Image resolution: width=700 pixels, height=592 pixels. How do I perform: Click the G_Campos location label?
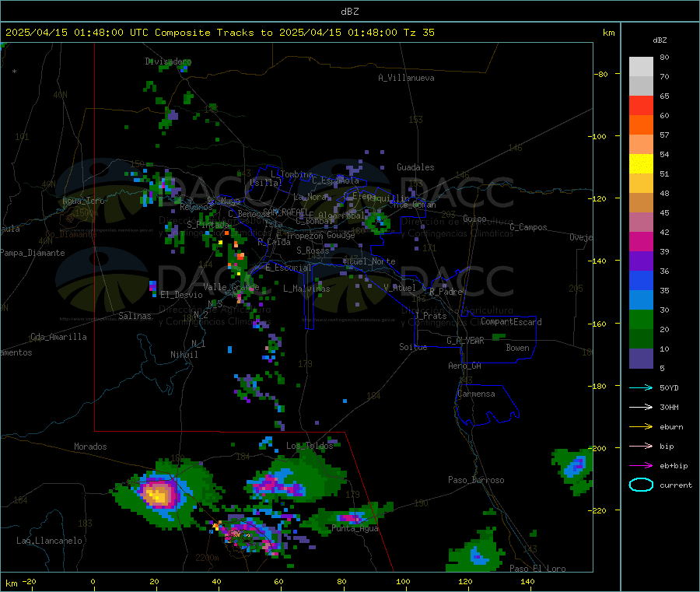(x=528, y=227)
